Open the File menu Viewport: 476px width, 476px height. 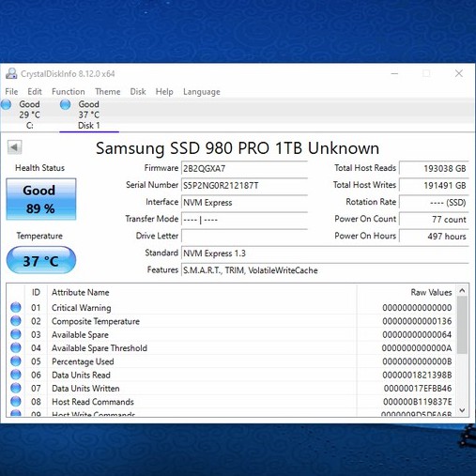(x=11, y=92)
